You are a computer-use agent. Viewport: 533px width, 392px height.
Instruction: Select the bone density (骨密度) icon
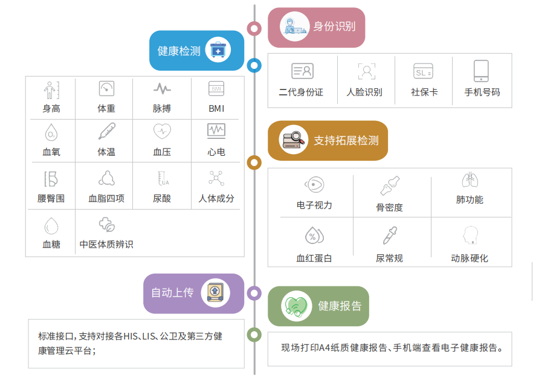coord(389,186)
